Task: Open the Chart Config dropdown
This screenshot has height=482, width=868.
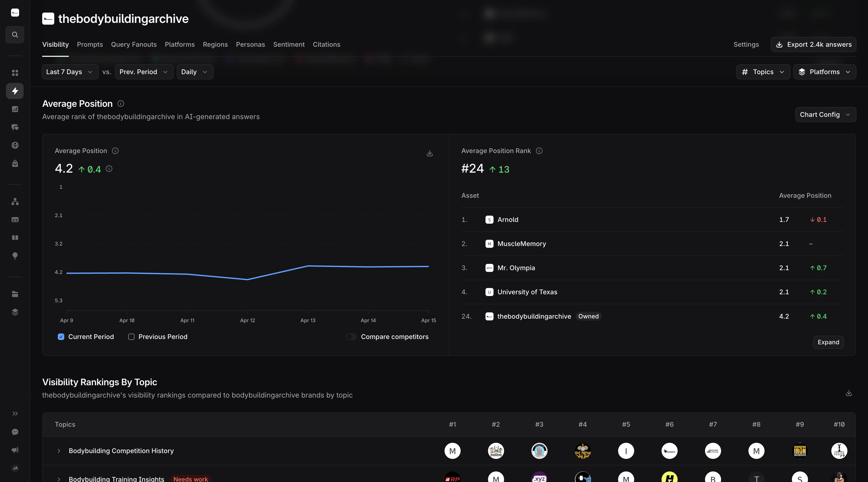Action: [826, 115]
